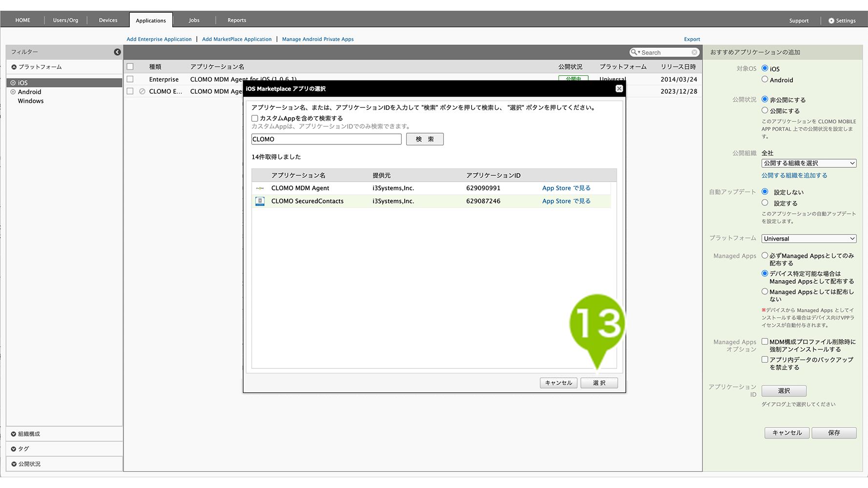This screenshot has height=488, width=868.
Task: Enable カスタムAppを含めて検索する checkbox
Action: coord(255,118)
